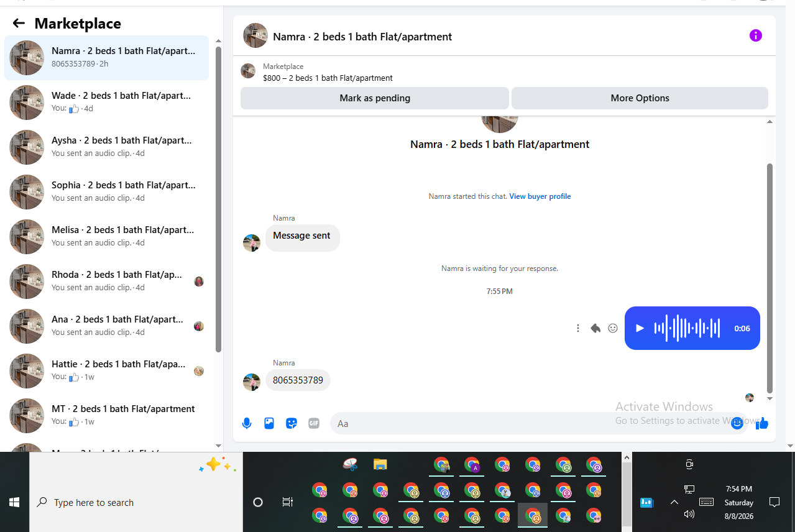Click the 'Message sent' bubble

coord(302,237)
